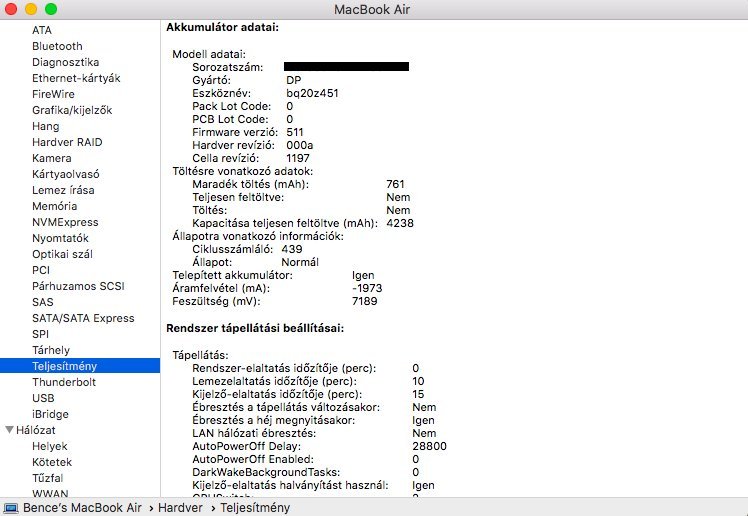Viewport: 748px width, 516px height.
Task: Click the Hálózat section header
Action: pyautogui.click(x=36, y=430)
